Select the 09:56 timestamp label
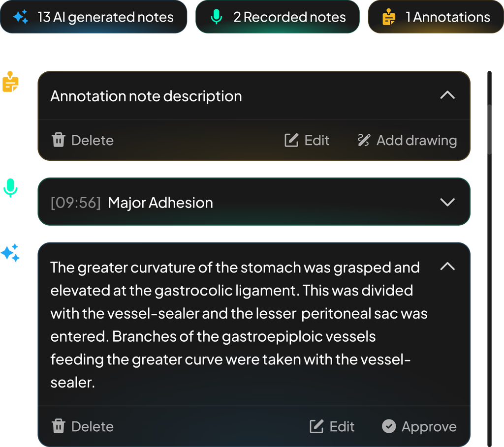Image resolution: width=504 pixels, height=447 pixels. point(76,202)
